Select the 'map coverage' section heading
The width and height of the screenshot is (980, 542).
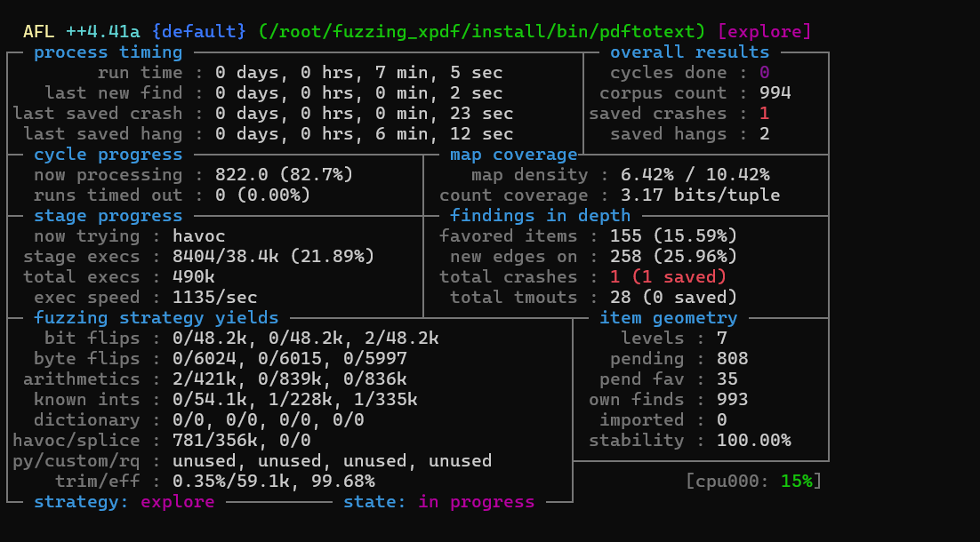(x=513, y=155)
